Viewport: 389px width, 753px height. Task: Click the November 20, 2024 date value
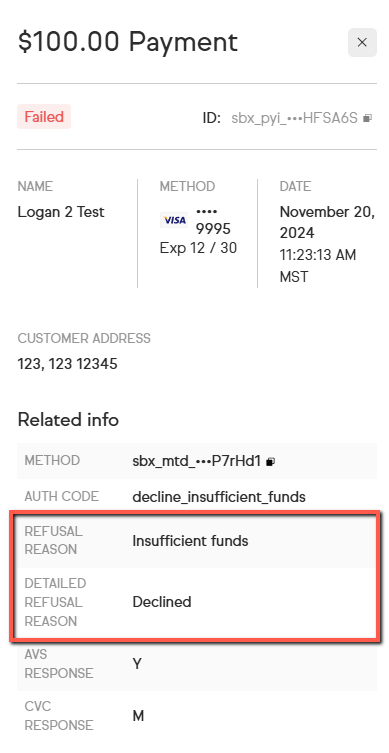click(x=327, y=222)
